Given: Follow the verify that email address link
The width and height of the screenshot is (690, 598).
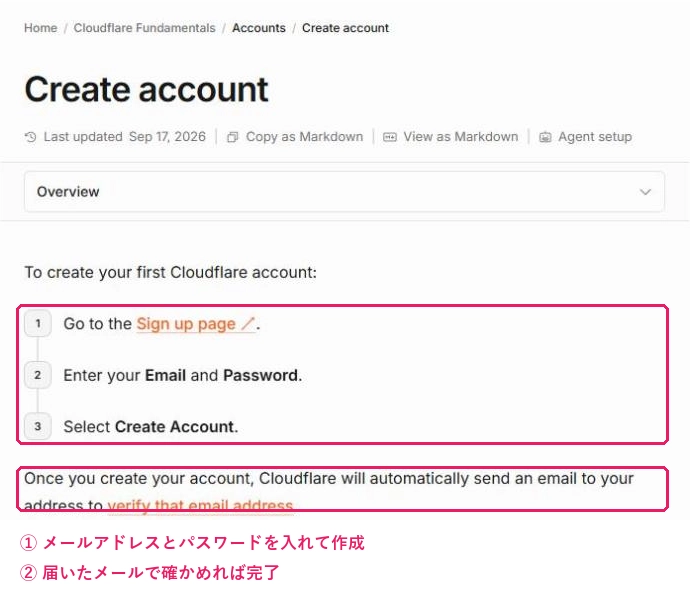Looking at the screenshot, I should [200, 505].
